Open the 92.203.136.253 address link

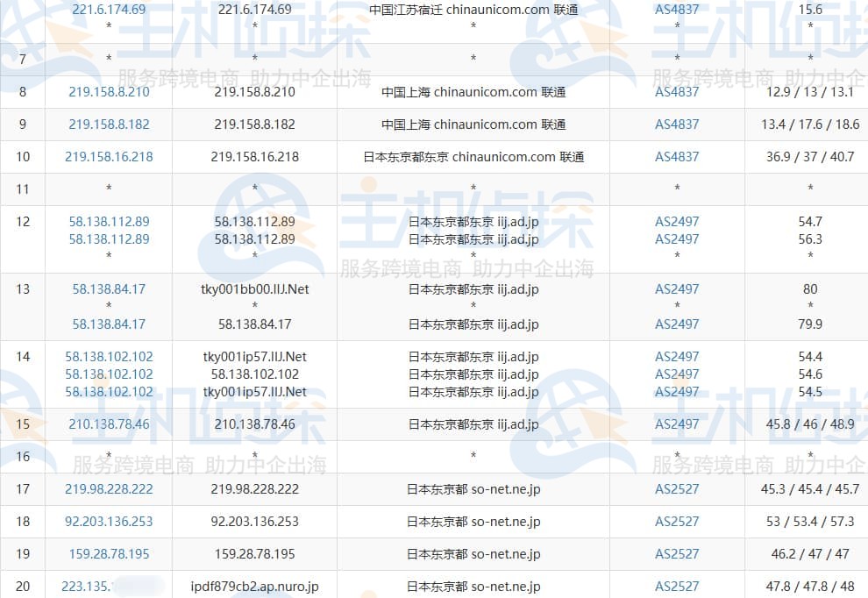click(108, 521)
